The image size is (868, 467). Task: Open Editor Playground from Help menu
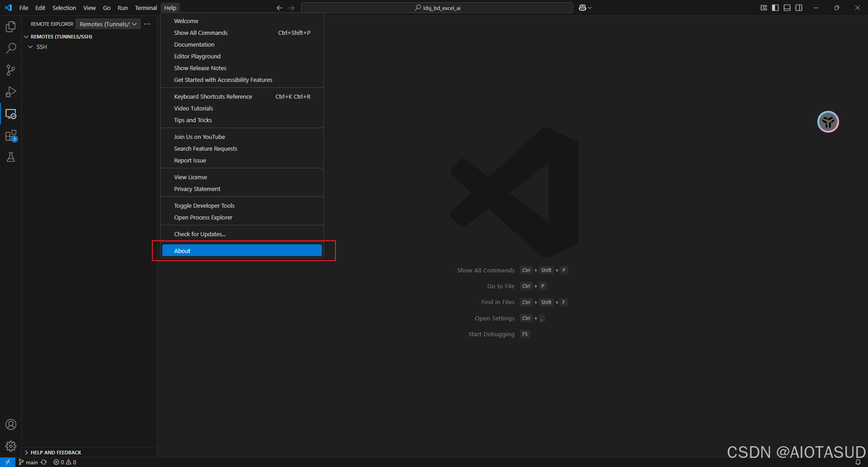[x=242, y=57]
